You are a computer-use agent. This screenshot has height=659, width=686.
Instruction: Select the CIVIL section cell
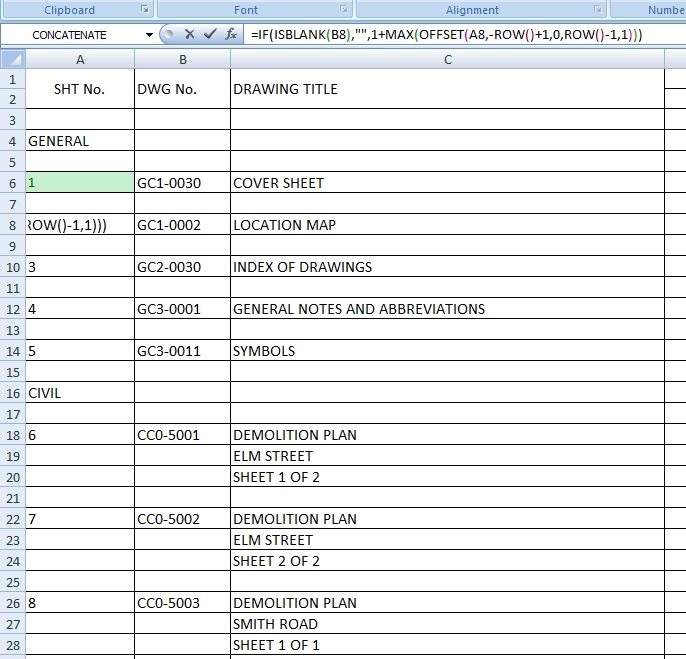coord(80,393)
